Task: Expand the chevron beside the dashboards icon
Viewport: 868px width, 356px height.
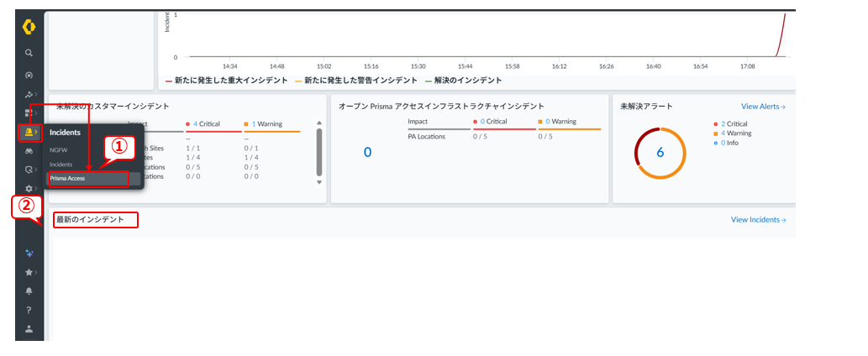Action: tap(36, 113)
